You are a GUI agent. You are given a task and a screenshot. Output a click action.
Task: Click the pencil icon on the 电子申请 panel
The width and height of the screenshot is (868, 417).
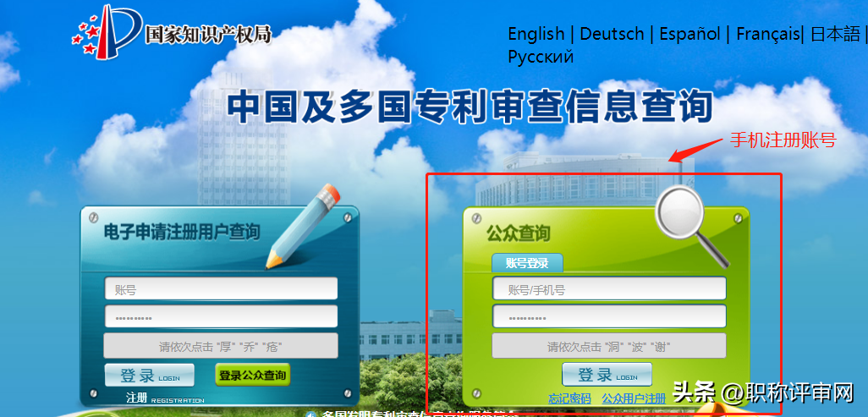point(305,223)
